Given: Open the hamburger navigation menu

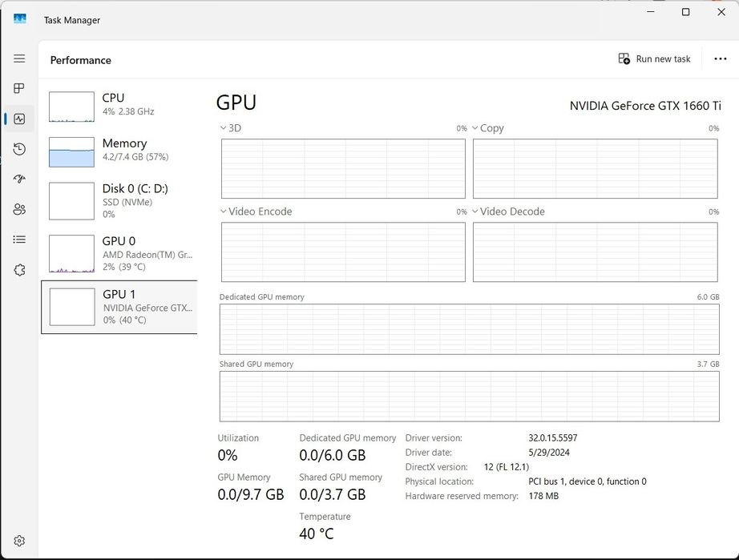Looking at the screenshot, I should pyautogui.click(x=19, y=58).
